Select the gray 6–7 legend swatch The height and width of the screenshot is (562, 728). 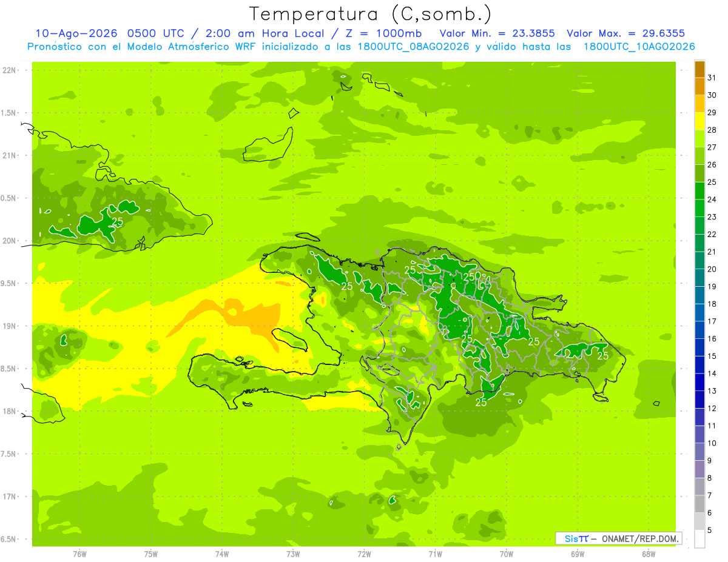(699, 504)
